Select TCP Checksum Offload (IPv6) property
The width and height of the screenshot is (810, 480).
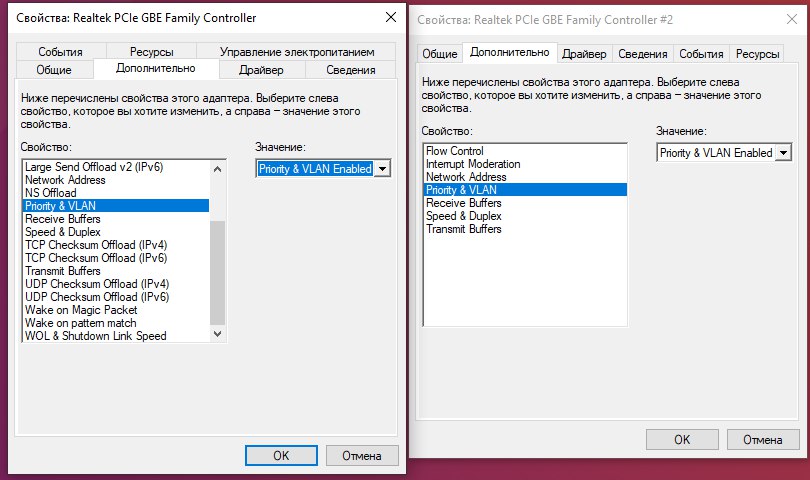(116, 258)
